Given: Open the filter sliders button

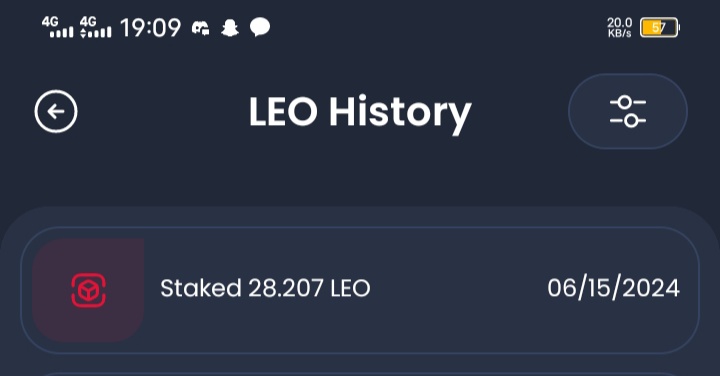Looking at the screenshot, I should click(628, 111).
